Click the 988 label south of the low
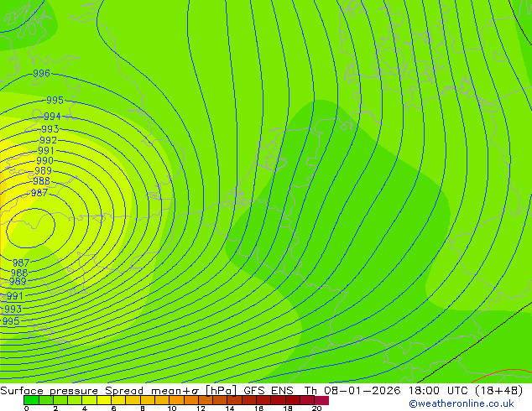The image size is (532, 411). pyautogui.click(x=19, y=273)
